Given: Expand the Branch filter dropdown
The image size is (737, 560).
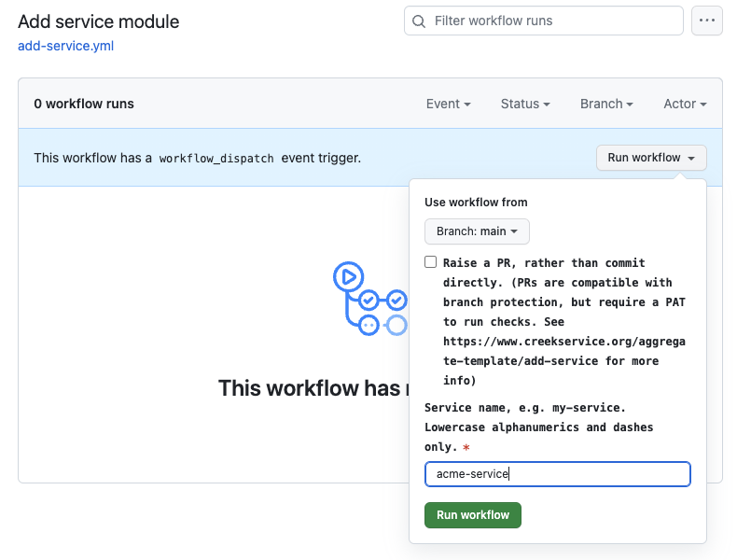Looking at the screenshot, I should click(x=606, y=104).
